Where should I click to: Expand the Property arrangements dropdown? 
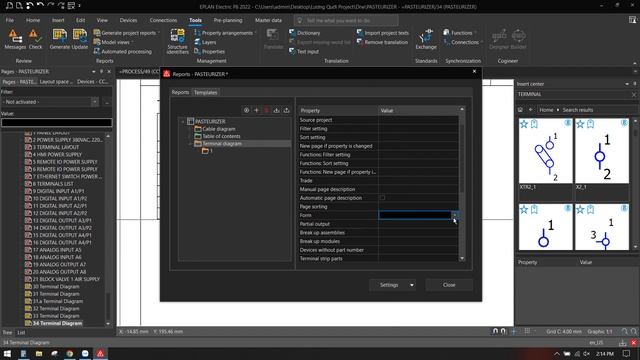coord(256,33)
